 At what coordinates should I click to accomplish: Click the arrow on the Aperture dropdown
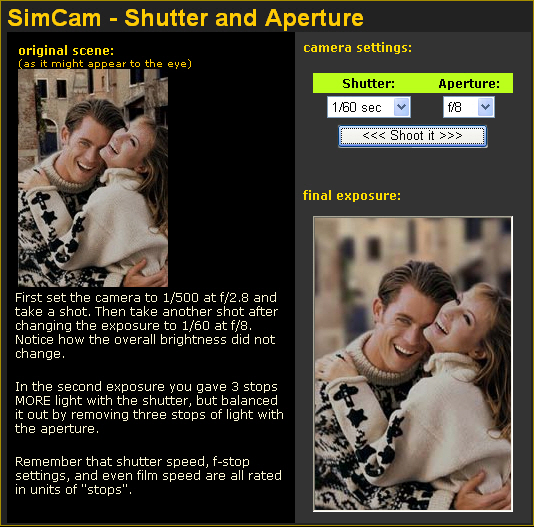486,107
